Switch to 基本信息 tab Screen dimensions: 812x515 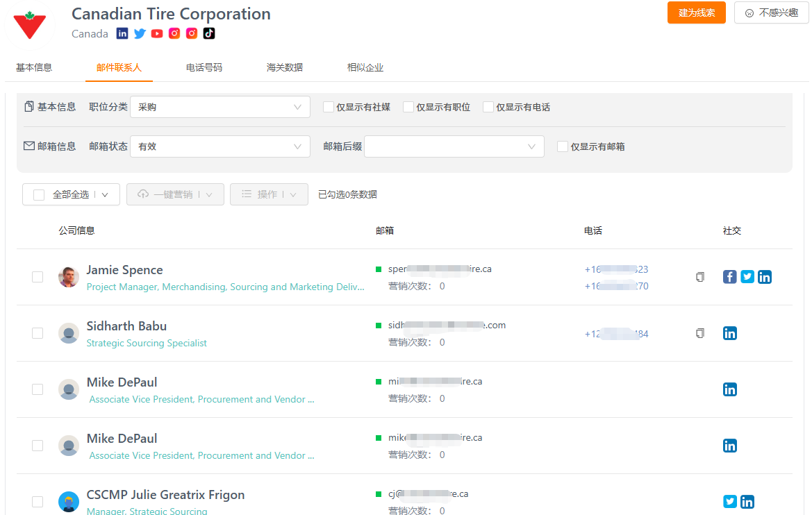click(34, 67)
